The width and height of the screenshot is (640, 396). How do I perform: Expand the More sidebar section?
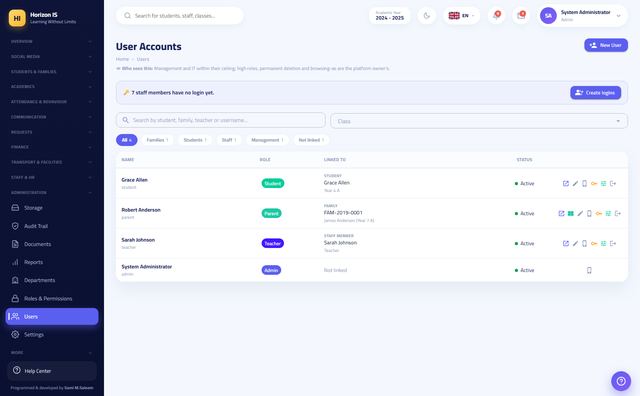[51, 352]
